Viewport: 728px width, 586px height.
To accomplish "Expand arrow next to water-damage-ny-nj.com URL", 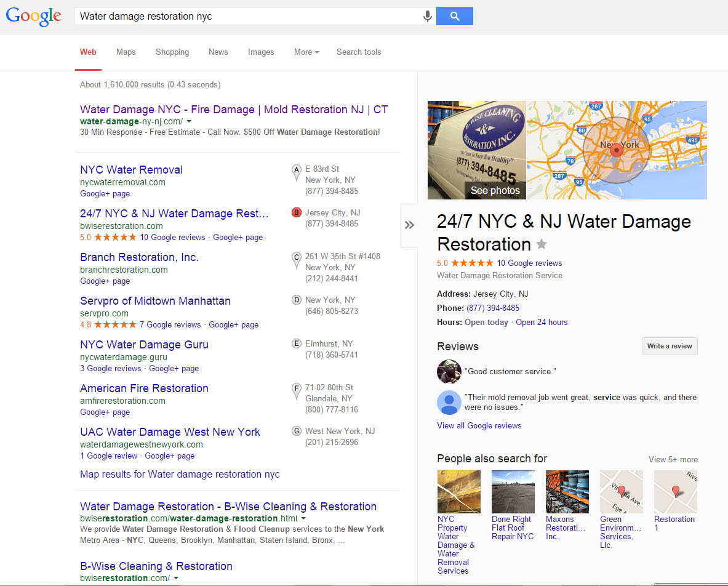I will tap(189, 121).
